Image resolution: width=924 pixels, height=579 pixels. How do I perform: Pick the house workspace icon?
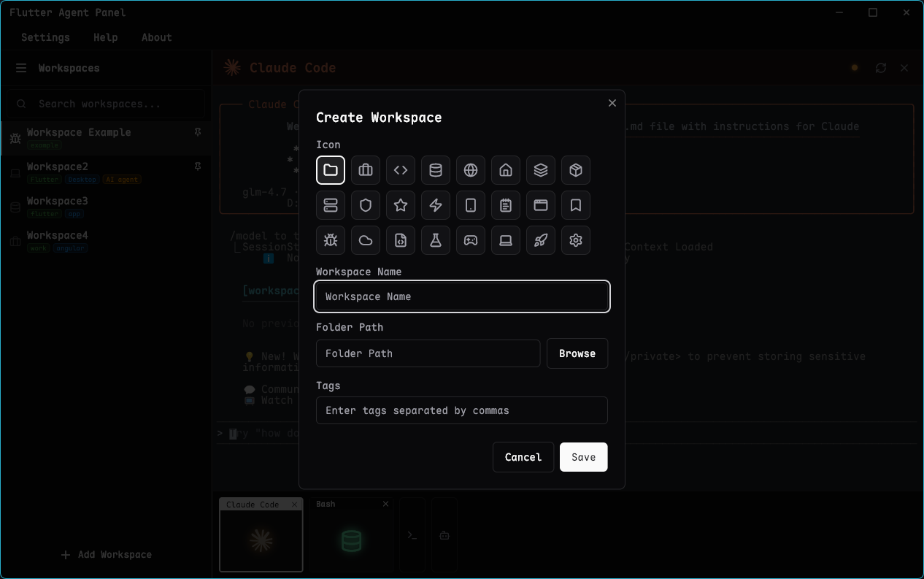pos(506,170)
